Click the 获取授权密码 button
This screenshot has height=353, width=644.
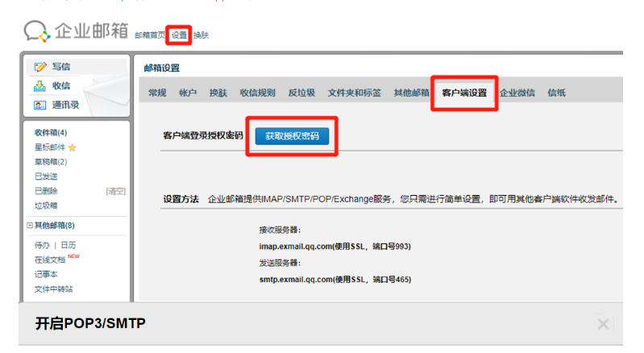pyautogui.click(x=292, y=136)
